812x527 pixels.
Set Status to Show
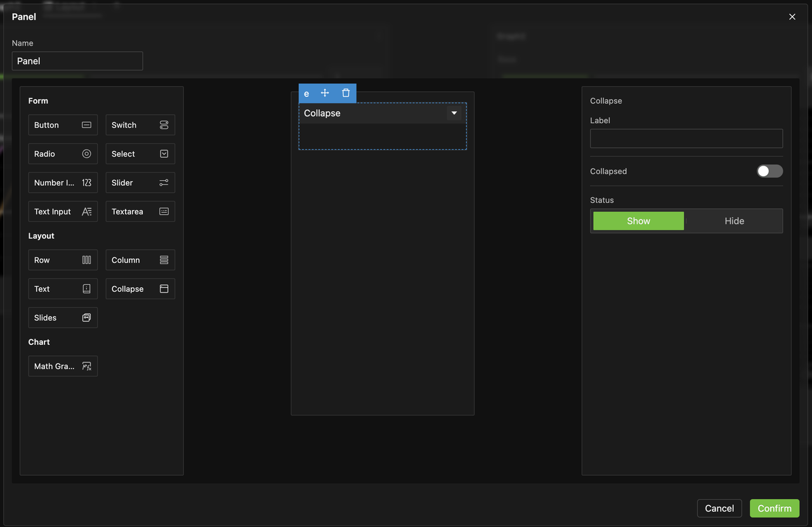pos(638,221)
